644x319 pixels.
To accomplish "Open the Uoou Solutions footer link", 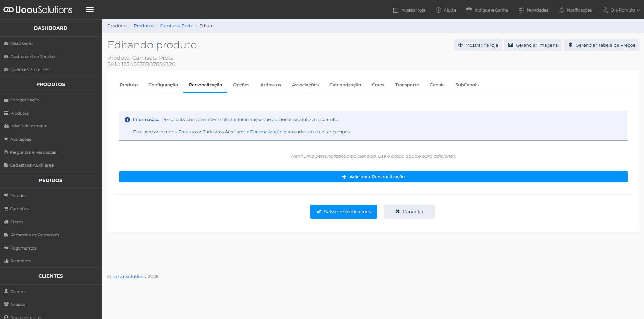I will 129,277.
